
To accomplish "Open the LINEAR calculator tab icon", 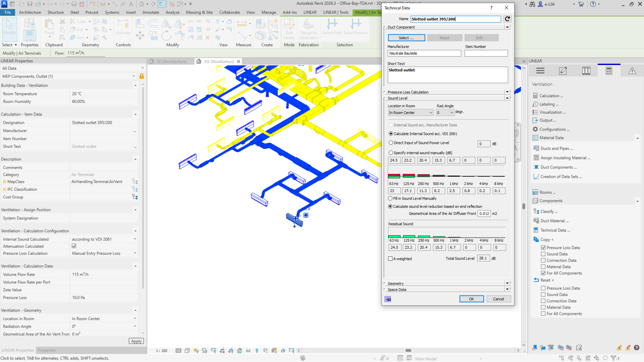I will 609,71.
